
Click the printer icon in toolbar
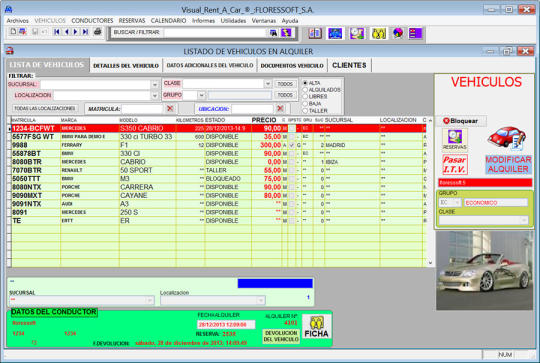[98, 32]
